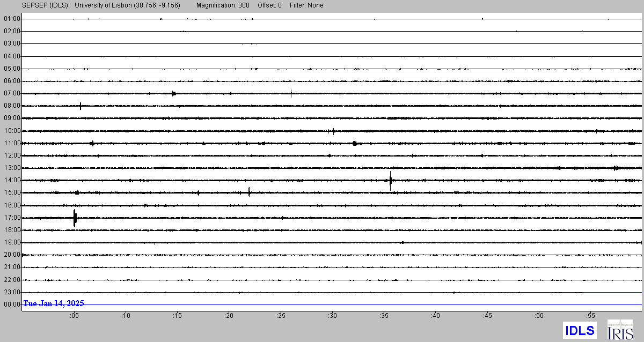Click the IDLS station badge
Image resolution: width=644 pixels, height=342 pixels.
point(580,330)
